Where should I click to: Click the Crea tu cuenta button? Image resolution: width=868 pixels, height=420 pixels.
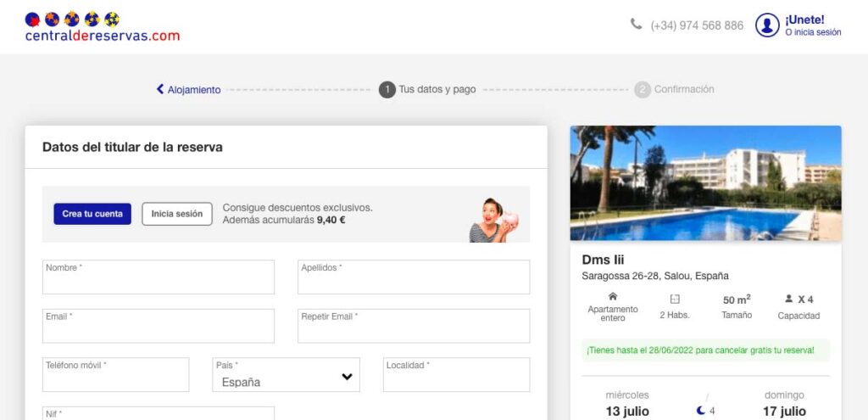point(92,214)
